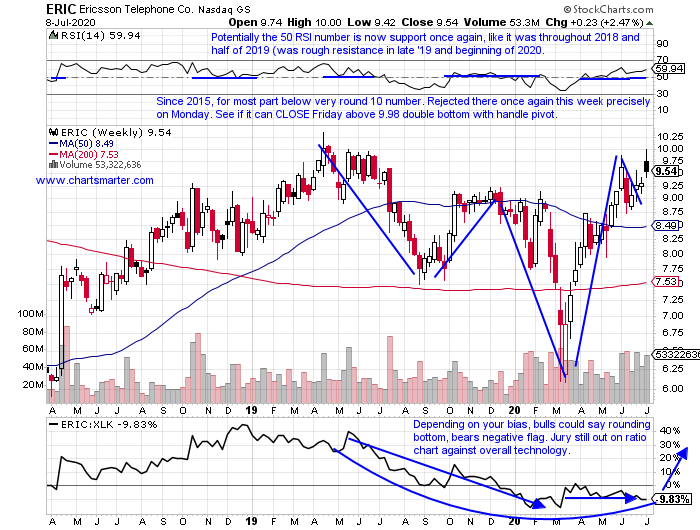Image resolution: width=700 pixels, height=530 pixels.
Task: Click the www.chartsmarter.com link
Action: point(95,180)
